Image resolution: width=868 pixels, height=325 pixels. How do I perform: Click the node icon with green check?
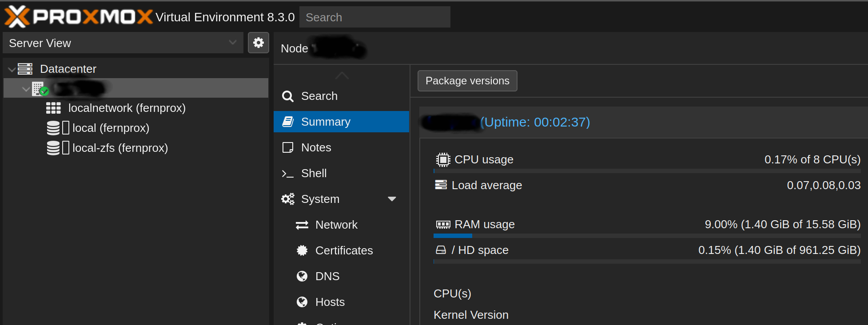pos(40,89)
